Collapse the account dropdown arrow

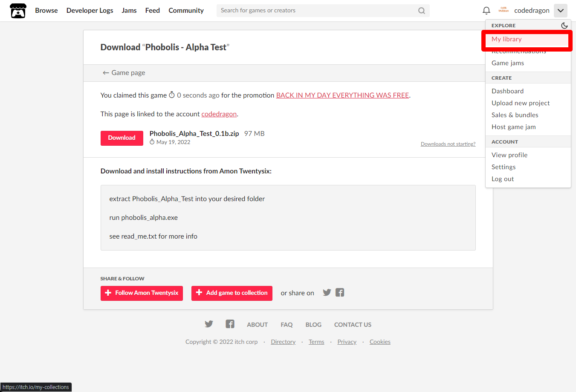[x=560, y=11]
